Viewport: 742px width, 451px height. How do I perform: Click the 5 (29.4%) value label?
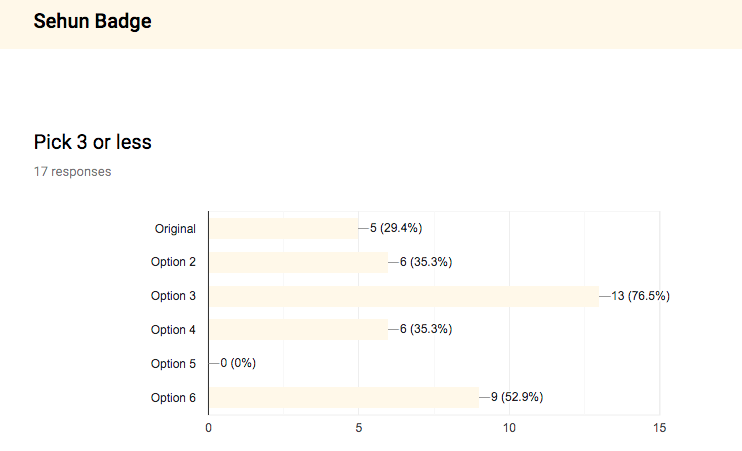click(396, 228)
